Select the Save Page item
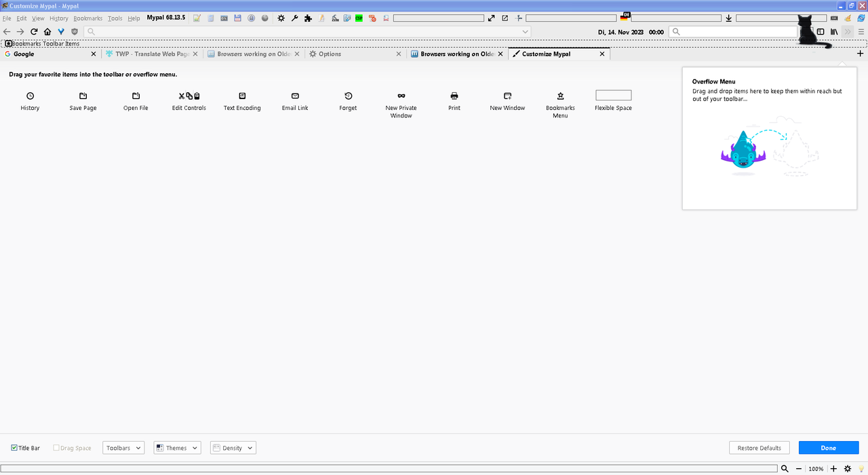Screen dimensions: 868x475 (x=83, y=102)
